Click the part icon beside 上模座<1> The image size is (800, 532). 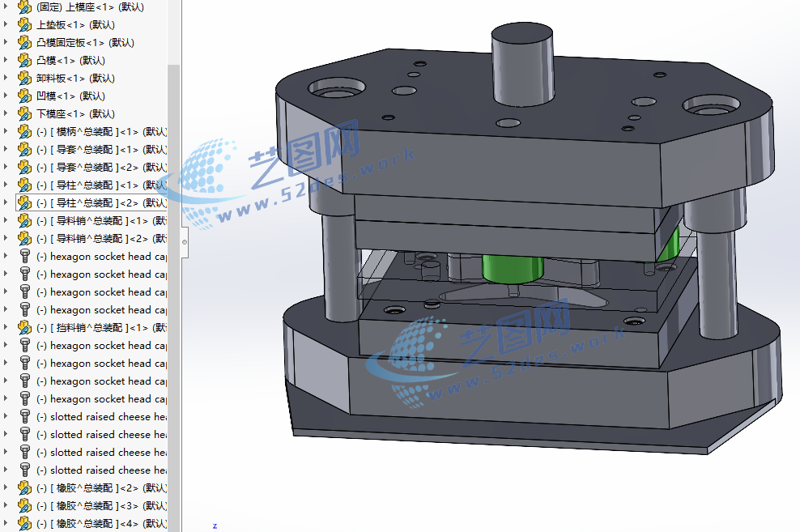point(24,7)
